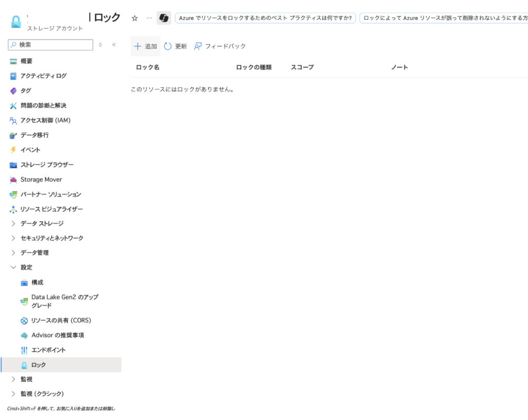Open the フィードバック button
This screenshot has width=528, height=420.
click(x=220, y=46)
